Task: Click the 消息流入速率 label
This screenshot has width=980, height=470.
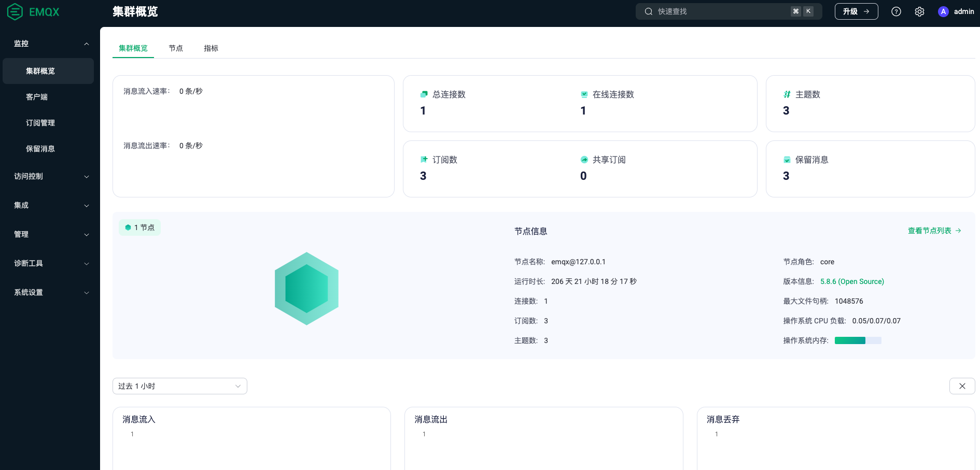Action: click(x=147, y=91)
